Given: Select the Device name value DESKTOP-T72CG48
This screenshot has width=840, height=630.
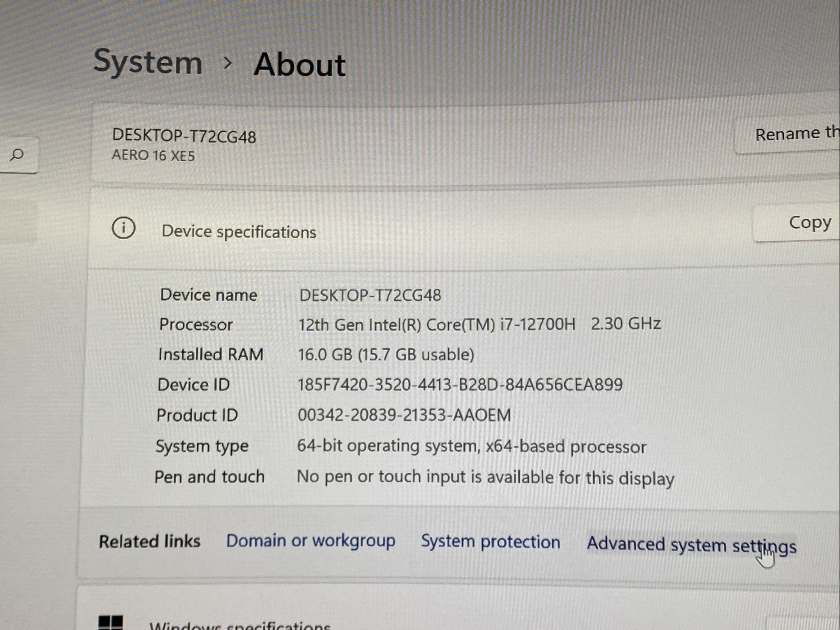Looking at the screenshot, I should (x=370, y=295).
